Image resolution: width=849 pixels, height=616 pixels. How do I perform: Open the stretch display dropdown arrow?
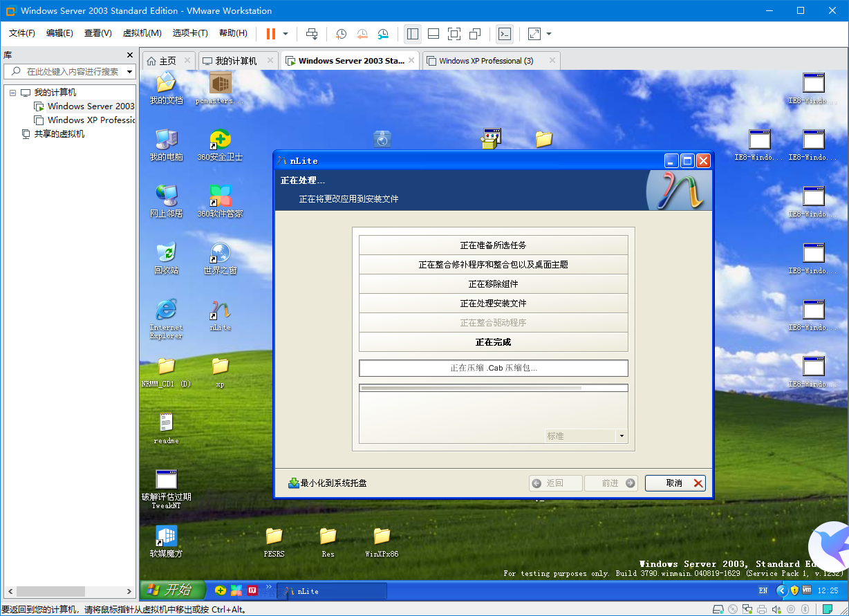coord(549,33)
